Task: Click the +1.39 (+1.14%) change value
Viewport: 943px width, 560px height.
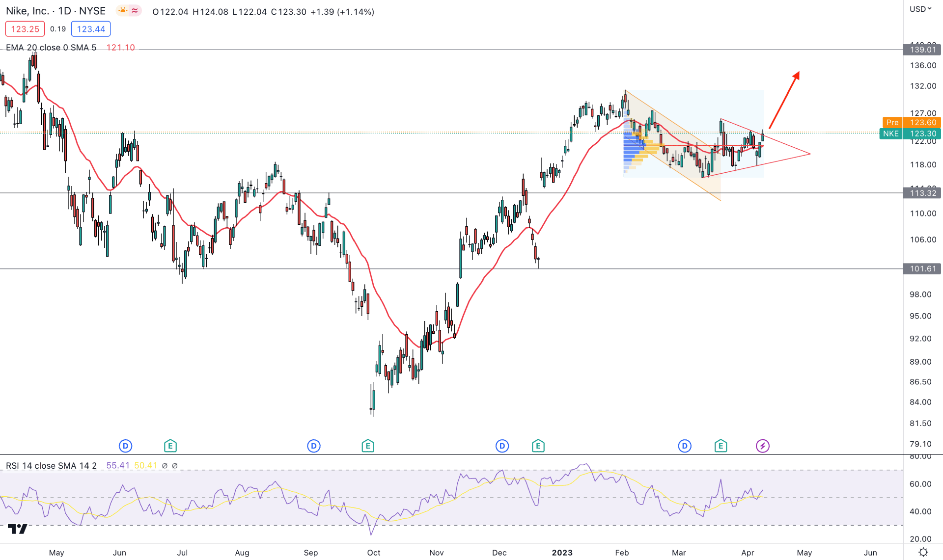Action: click(342, 12)
